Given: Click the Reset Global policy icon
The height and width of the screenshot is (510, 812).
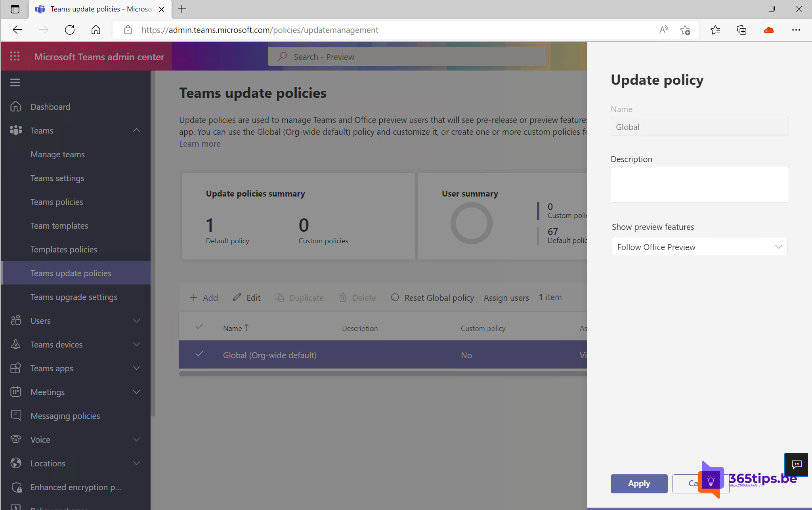Looking at the screenshot, I should (395, 297).
